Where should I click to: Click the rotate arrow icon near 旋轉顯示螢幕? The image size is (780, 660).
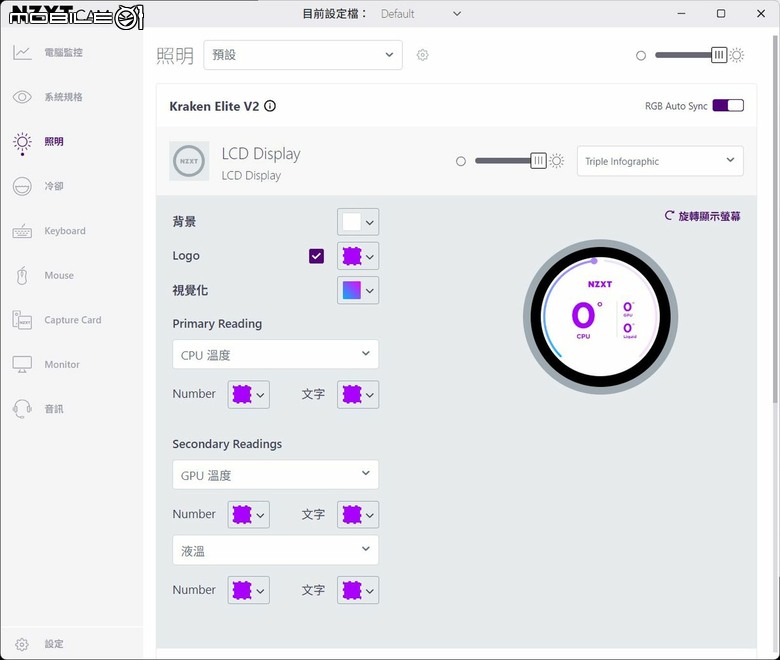669,215
